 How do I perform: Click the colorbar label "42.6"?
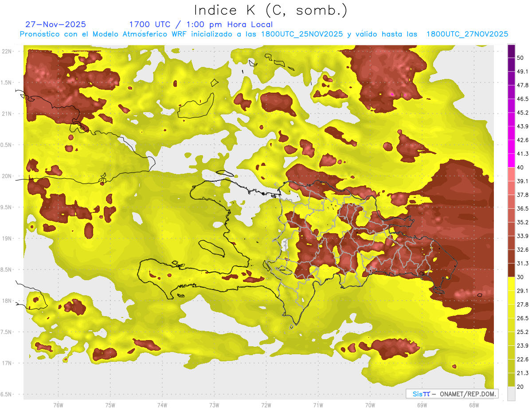coord(523,140)
